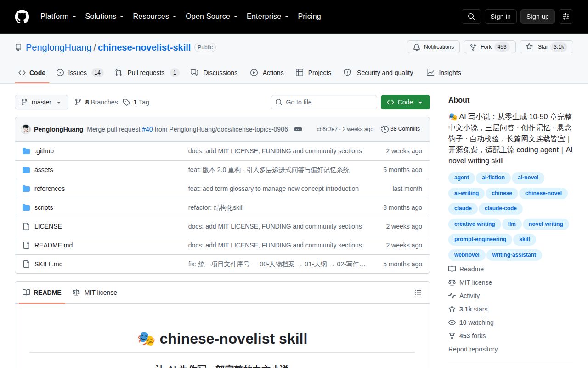
Task: Select the README tab
Action: [x=42, y=293]
